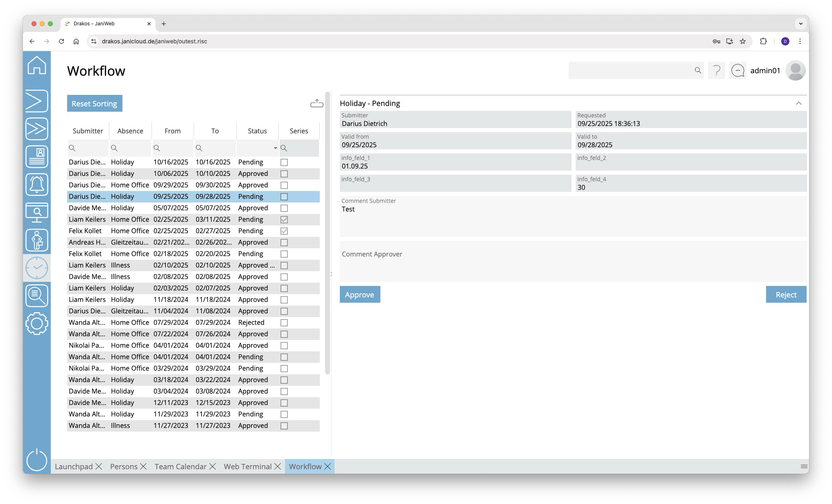Open the Status filter dropdown arrow

(x=275, y=148)
